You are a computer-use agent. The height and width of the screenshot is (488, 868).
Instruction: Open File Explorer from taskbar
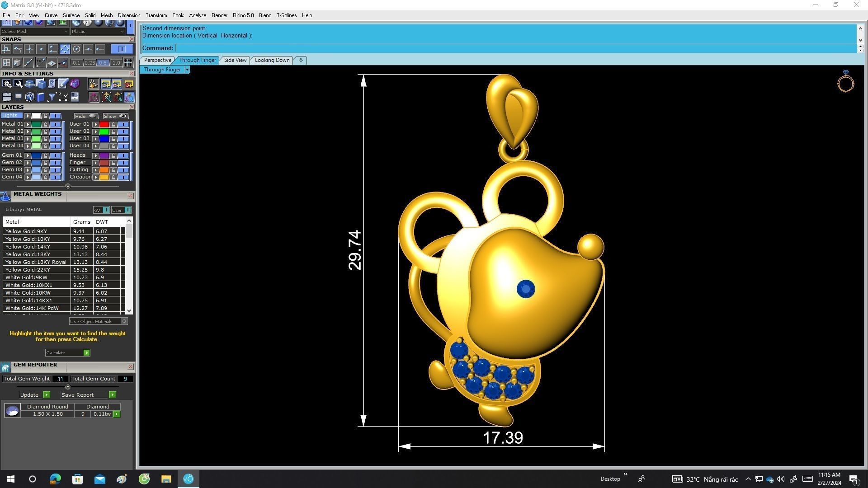(x=166, y=479)
